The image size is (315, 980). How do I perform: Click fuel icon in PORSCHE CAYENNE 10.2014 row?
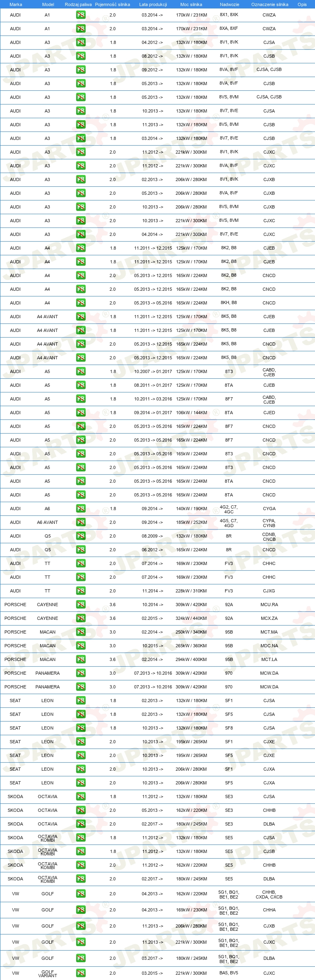(x=81, y=605)
